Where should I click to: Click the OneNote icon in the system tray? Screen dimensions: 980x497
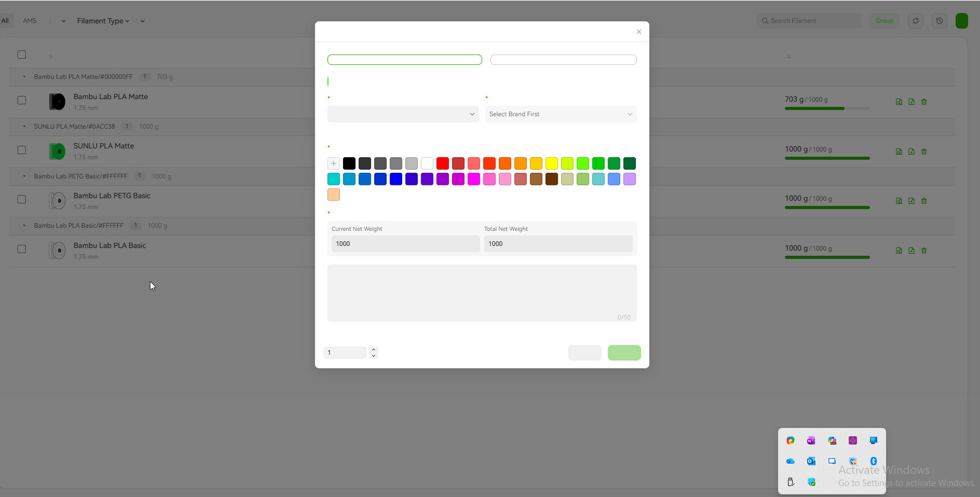[x=811, y=441]
